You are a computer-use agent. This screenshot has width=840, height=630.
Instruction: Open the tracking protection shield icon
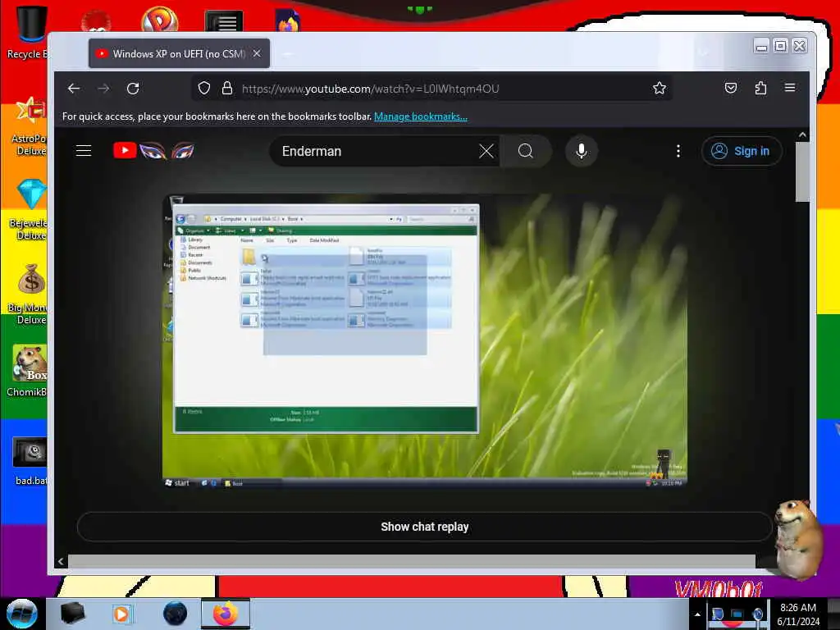(x=204, y=88)
